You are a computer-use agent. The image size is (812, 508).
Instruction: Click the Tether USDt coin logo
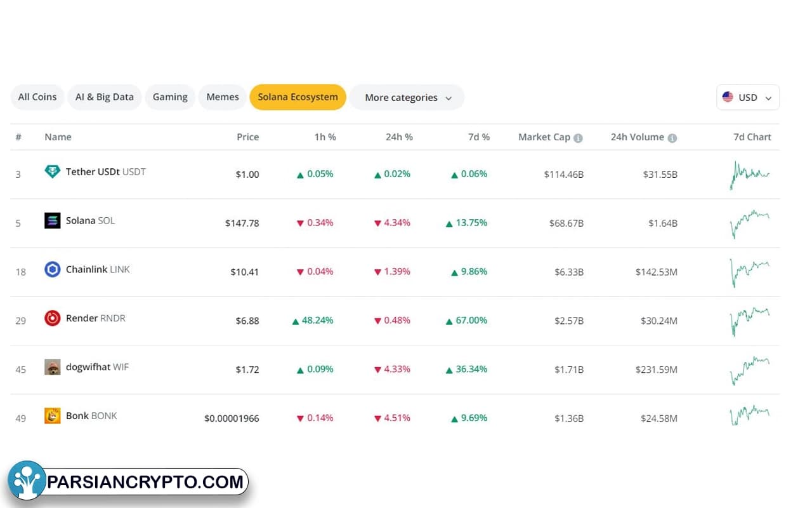pyautogui.click(x=52, y=171)
